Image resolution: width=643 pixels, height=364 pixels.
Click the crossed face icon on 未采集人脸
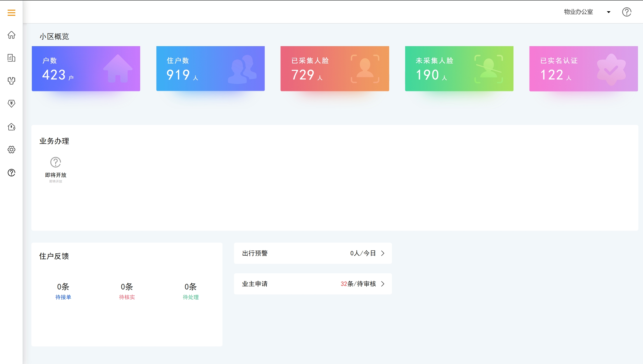[489, 69]
